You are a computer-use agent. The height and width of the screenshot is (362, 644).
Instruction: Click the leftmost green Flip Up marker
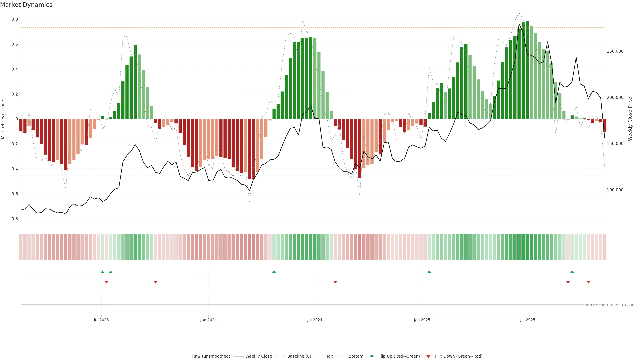click(x=102, y=272)
